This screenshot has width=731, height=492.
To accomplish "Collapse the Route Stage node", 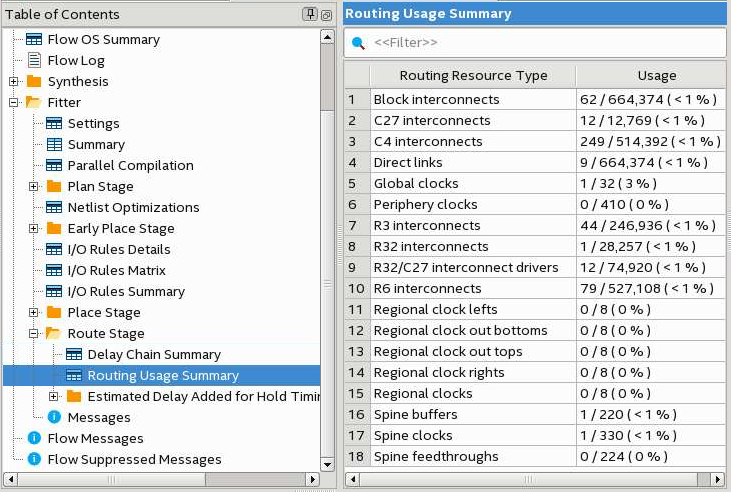I will click(34, 333).
